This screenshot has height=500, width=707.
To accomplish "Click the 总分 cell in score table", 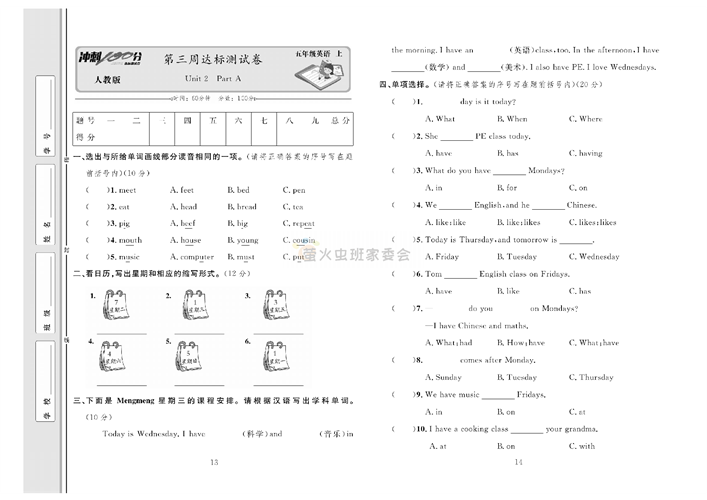I will pos(340,120).
